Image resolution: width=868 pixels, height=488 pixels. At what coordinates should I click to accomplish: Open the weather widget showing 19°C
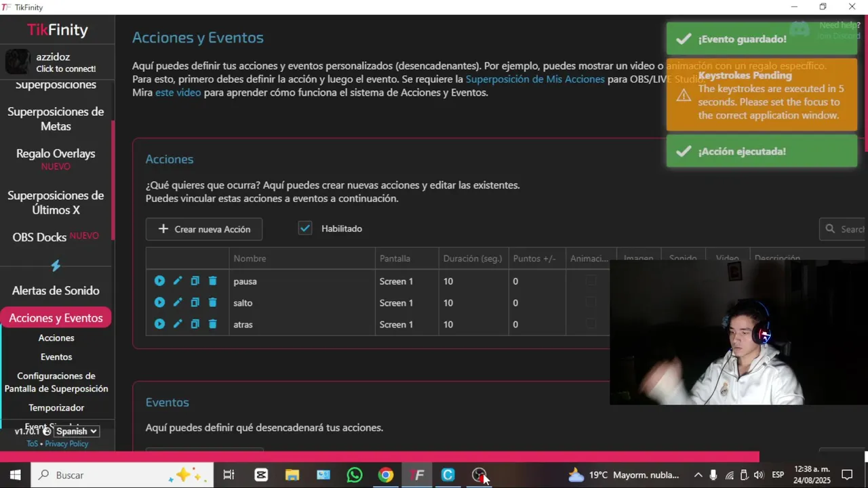[x=624, y=475]
